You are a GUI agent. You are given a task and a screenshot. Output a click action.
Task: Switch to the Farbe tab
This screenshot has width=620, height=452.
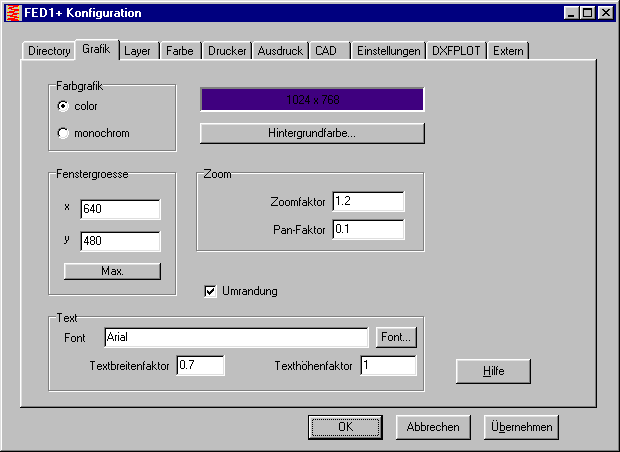point(180,51)
